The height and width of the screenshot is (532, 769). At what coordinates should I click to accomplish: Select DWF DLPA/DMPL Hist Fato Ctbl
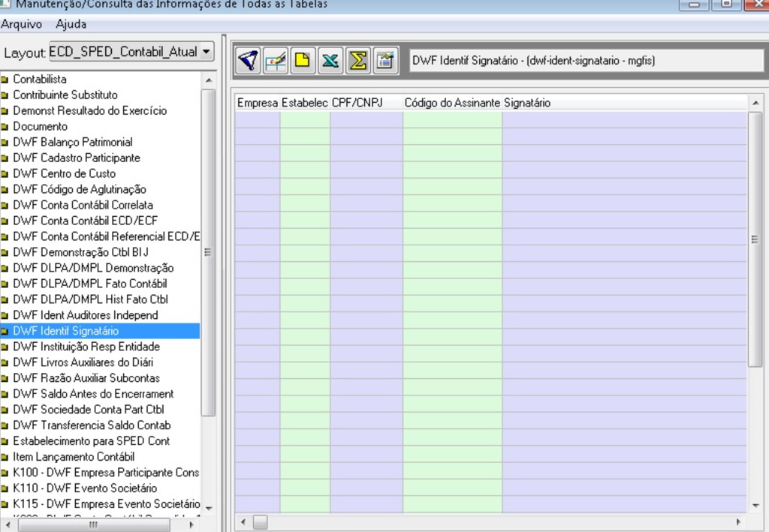[x=90, y=299]
